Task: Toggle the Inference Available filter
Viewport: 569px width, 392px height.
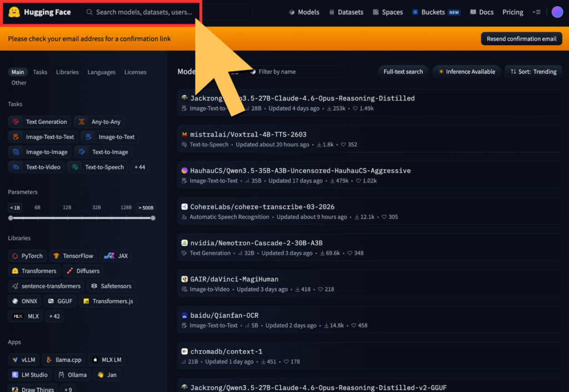Action: pos(467,72)
